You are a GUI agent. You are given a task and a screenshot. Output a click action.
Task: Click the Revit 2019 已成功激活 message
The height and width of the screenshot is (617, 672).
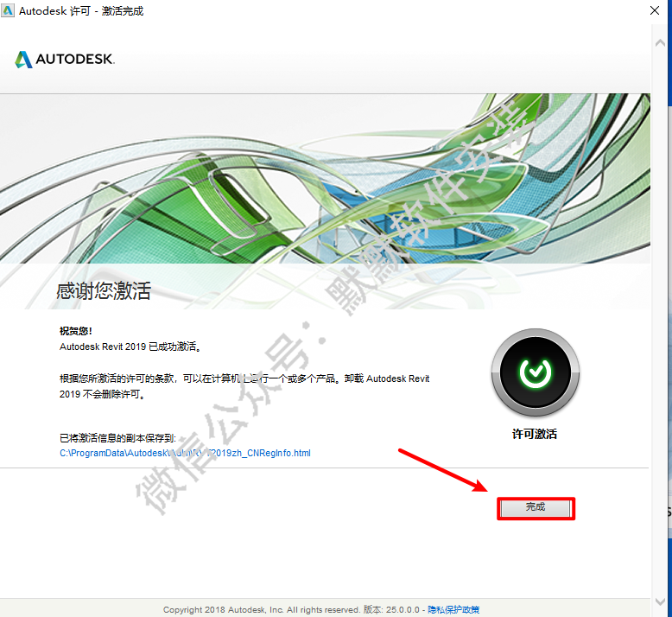[130, 347]
